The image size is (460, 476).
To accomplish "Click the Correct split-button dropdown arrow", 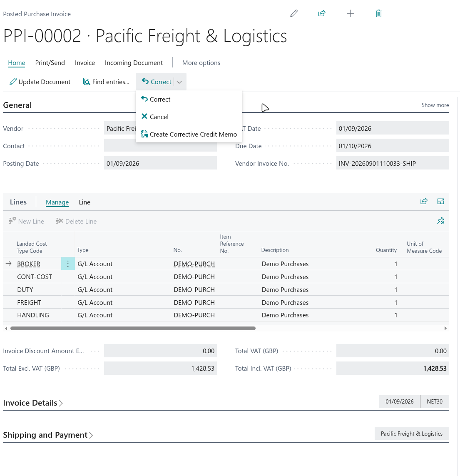I will [179, 82].
